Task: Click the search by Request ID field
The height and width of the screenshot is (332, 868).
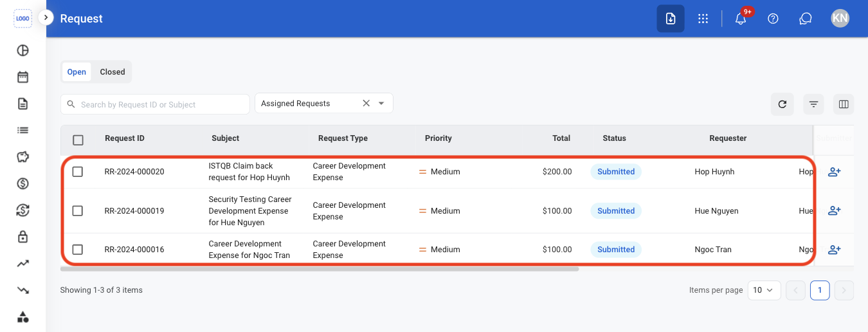Action: (155, 104)
